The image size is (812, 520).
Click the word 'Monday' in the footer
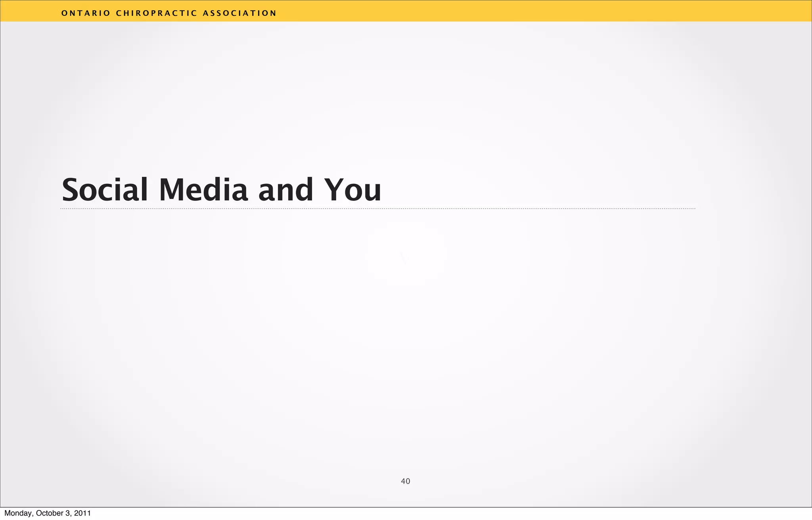pos(18,513)
